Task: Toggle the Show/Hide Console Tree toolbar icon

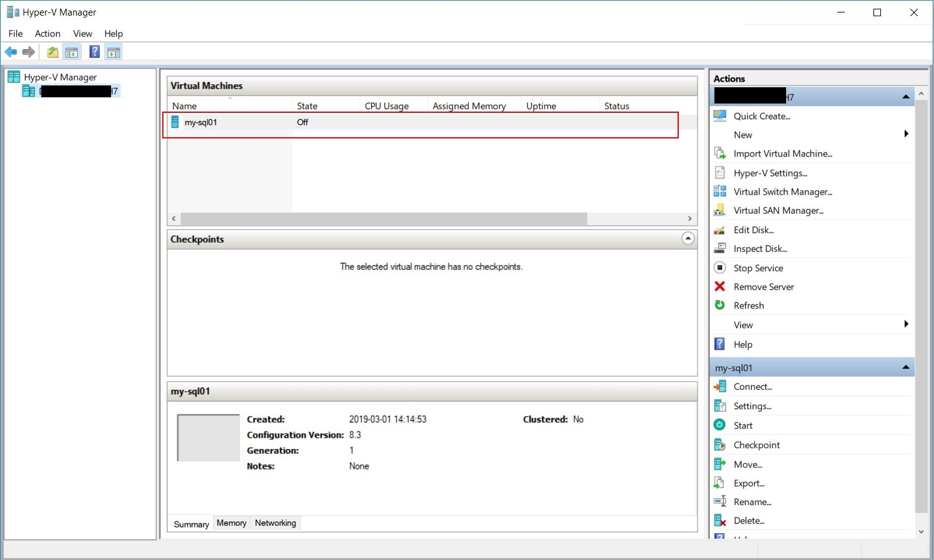Action: [x=72, y=52]
